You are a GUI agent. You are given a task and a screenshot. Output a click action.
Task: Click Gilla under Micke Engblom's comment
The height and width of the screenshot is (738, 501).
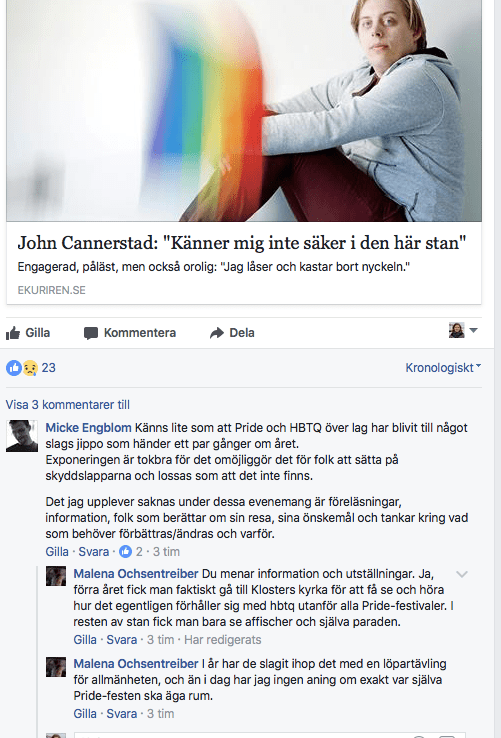pos(57,552)
